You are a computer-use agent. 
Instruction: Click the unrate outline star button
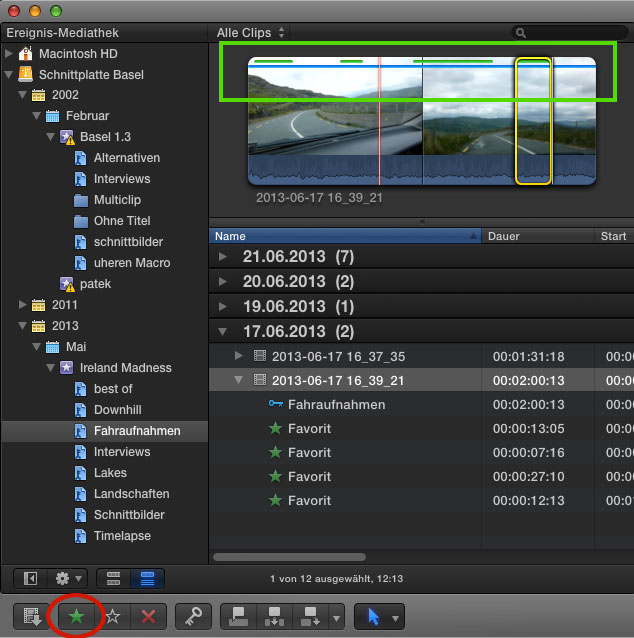click(113, 616)
